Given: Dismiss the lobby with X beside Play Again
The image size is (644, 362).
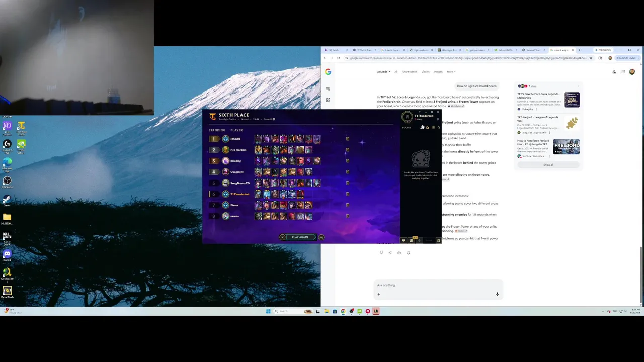Looking at the screenshot, I should coord(282,237).
